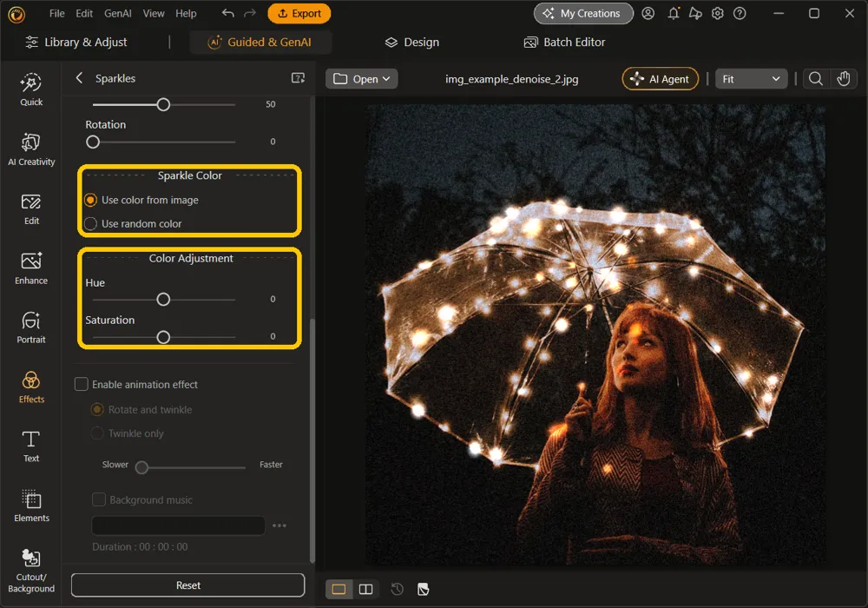
Task: Switch to the Batch Editor tab
Action: 564,42
